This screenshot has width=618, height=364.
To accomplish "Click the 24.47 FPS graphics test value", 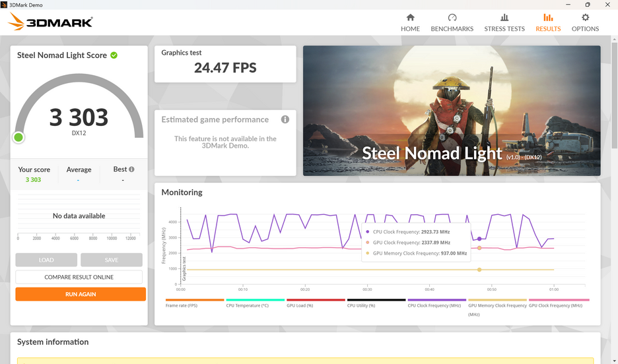I will tap(225, 68).
